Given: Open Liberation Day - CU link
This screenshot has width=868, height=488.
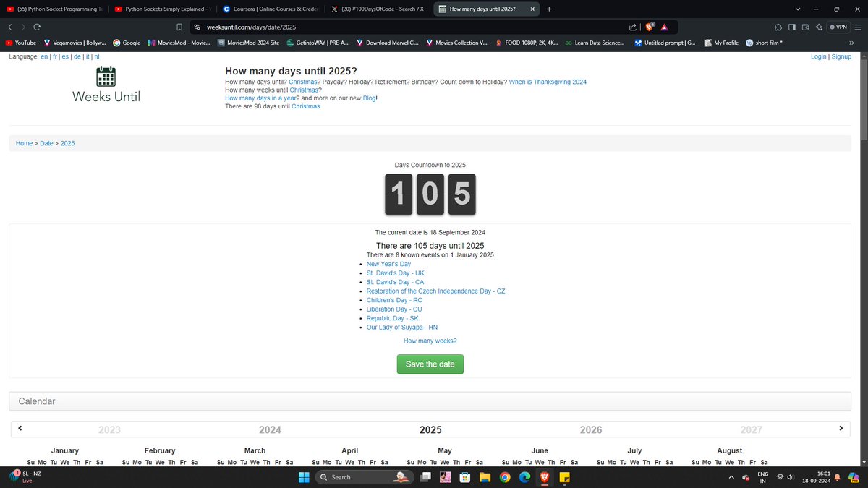Looking at the screenshot, I should [394, 309].
